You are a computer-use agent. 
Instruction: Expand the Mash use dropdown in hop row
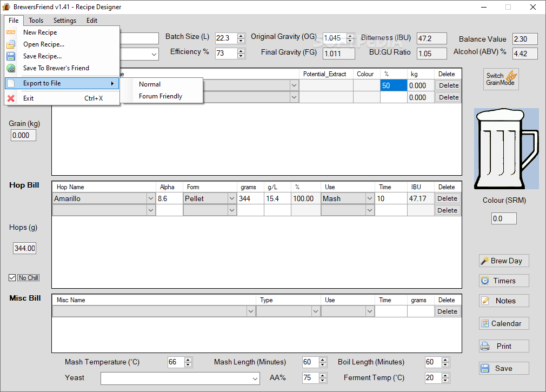[370, 198]
